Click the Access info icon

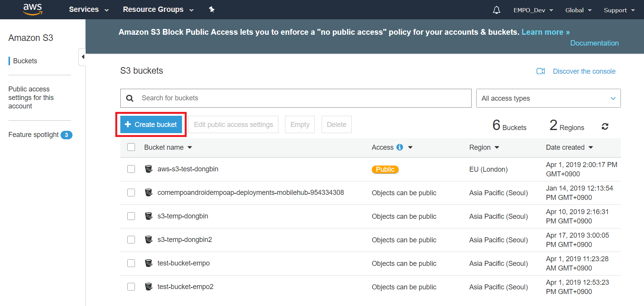tap(400, 147)
